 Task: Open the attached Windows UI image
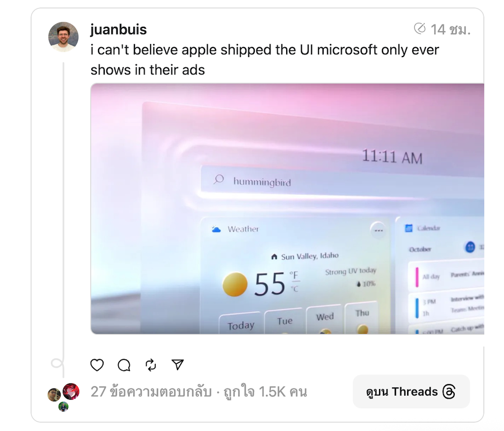[x=287, y=209]
